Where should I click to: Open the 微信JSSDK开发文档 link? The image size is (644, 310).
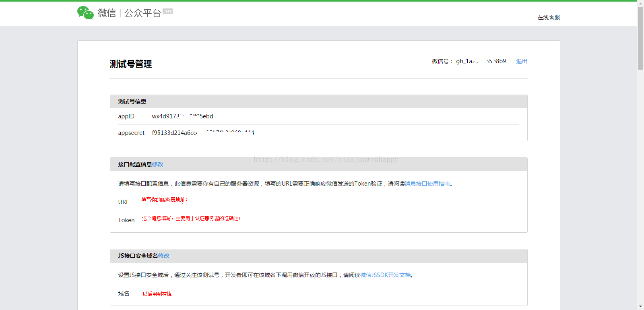386,275
